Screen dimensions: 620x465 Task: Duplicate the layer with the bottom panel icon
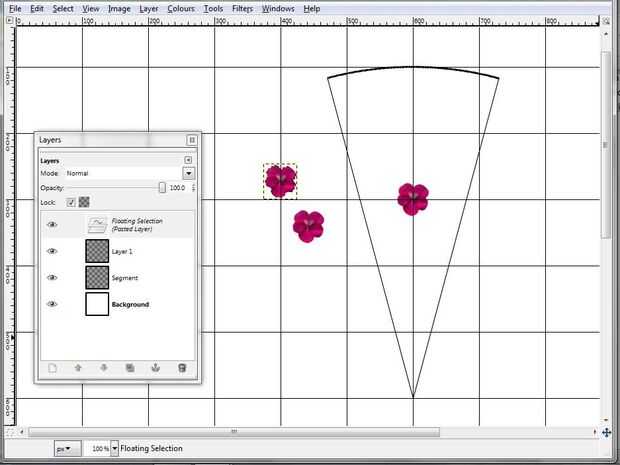click(130, 368)
